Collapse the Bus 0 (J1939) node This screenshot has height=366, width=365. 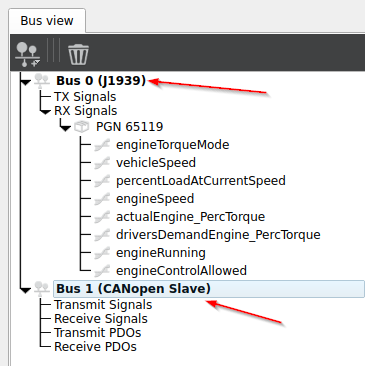[x=25, y=81]
